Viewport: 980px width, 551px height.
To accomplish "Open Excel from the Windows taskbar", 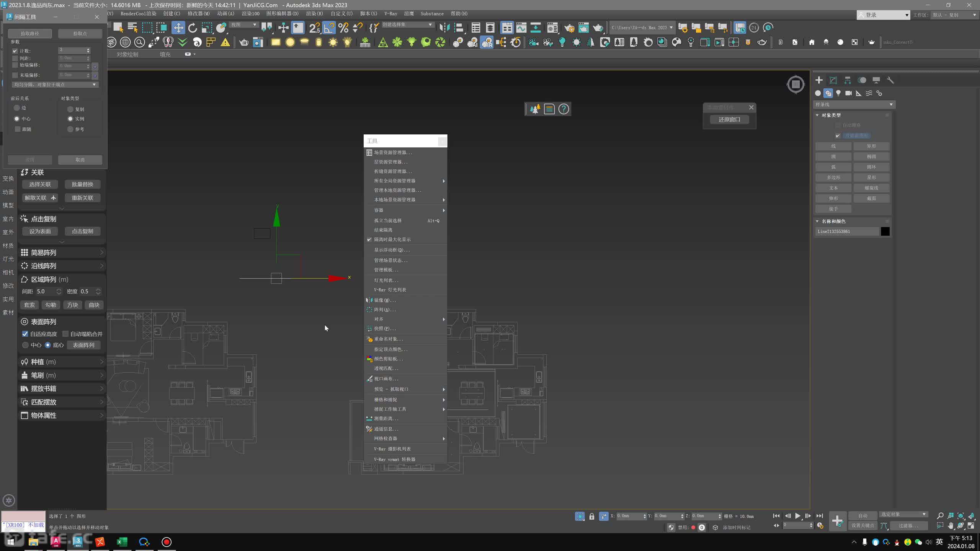I will click(x=122, y=542).
